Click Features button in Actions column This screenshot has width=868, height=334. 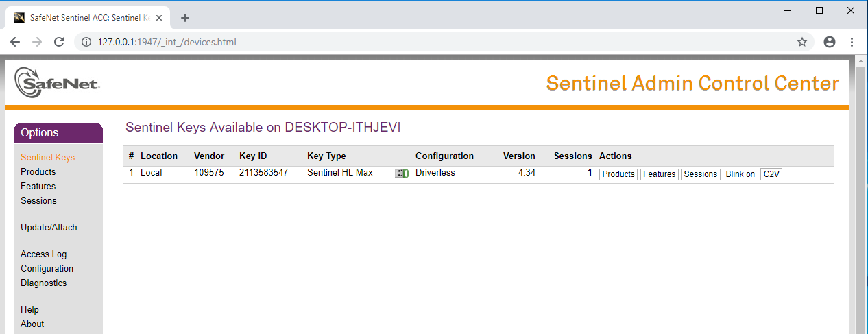tap(659, 174)
